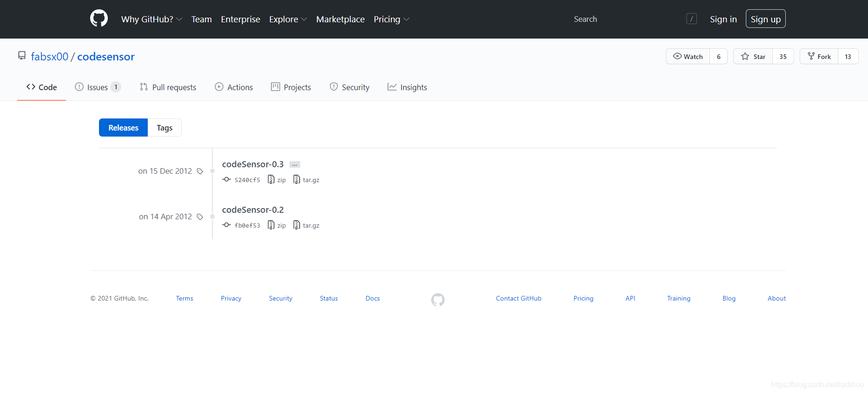Open the footer Docs link
The width and height of the screenshot is (868, 393).
(373, 298)
